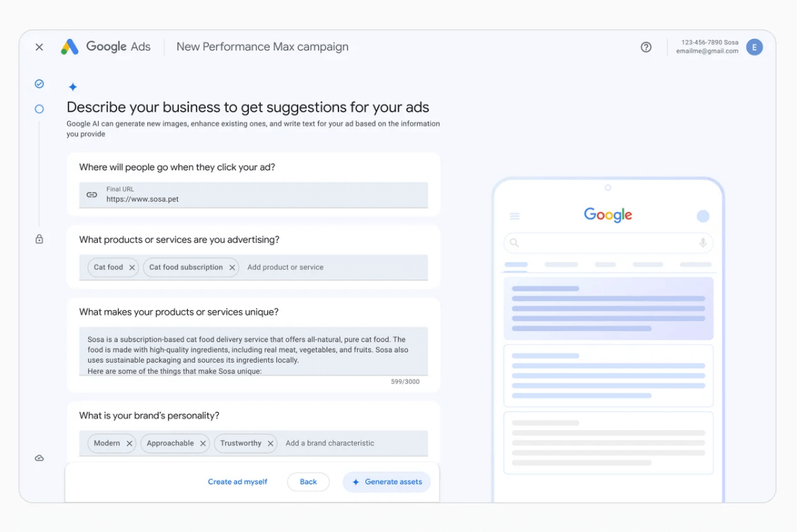
Task: Select the Cat food subscription chip label
Action: coord(186,267)
